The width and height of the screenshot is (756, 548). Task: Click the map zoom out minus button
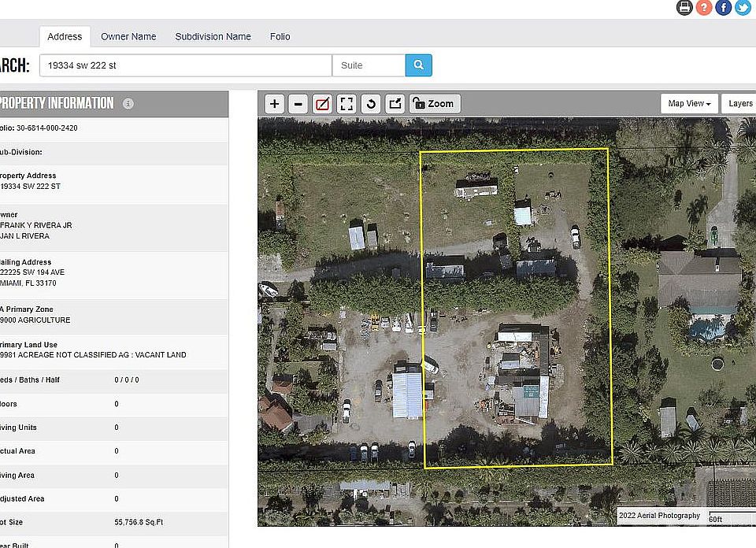coord(298,104)
